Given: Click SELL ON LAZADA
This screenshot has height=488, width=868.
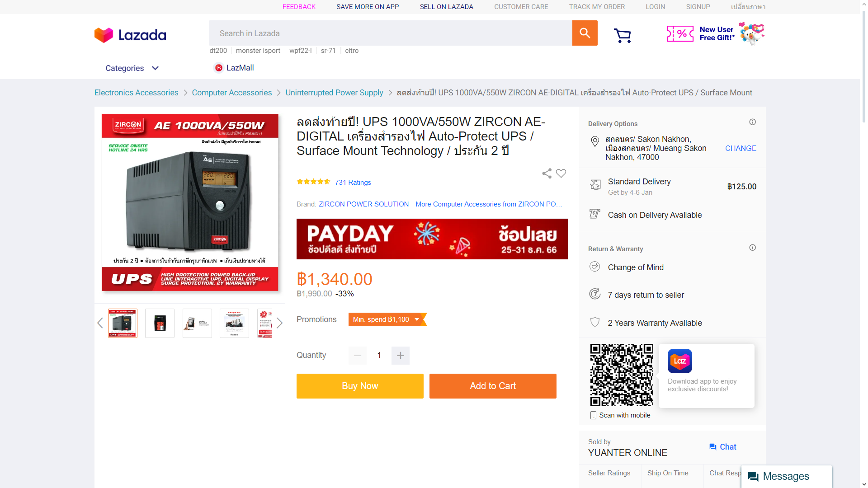Looking at the screenshot, I should click(446, 7).
